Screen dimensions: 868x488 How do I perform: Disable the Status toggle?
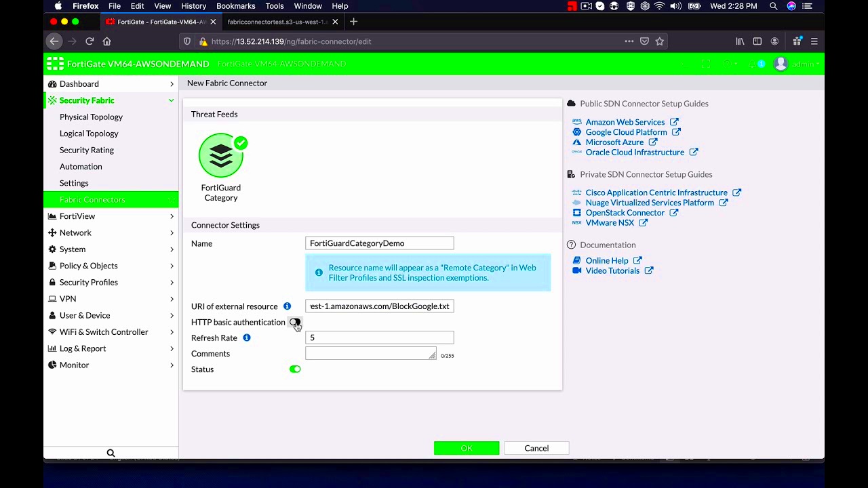pyautogui.click(x=294, y=369)
